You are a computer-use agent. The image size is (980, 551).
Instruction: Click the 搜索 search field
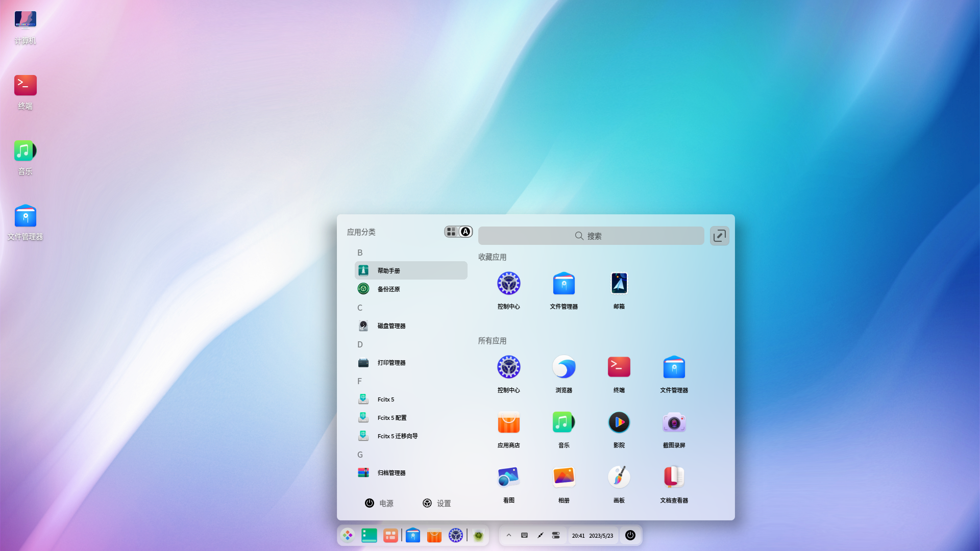pyautogui.click(x=591, y=236)
